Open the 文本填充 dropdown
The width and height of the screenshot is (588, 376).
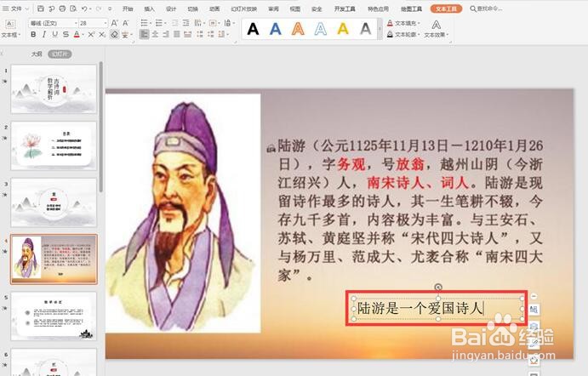click(x=403, y=23)
